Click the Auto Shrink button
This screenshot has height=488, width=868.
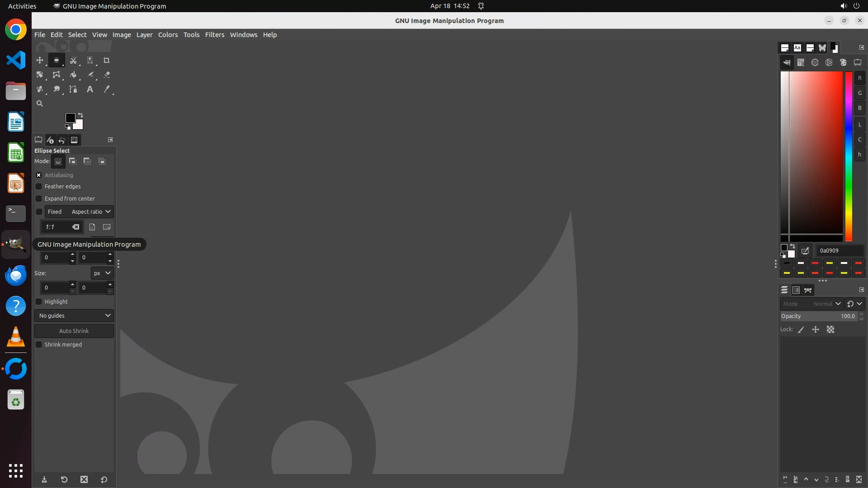coord(74,331)
